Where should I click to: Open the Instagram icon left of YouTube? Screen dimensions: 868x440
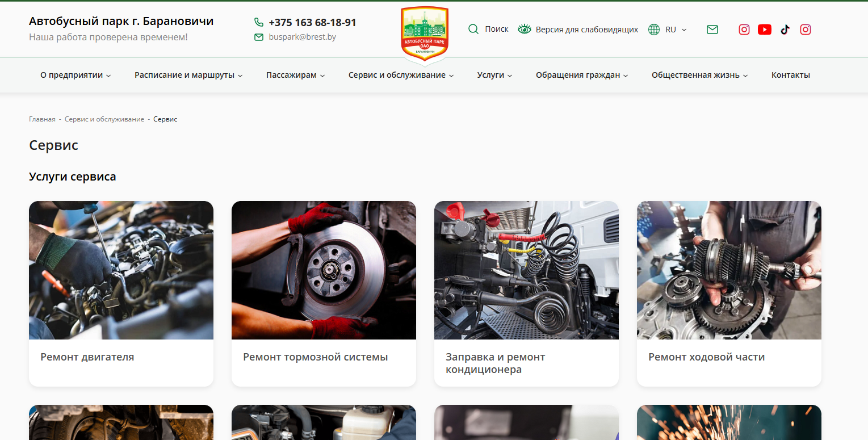coord(744,30)
